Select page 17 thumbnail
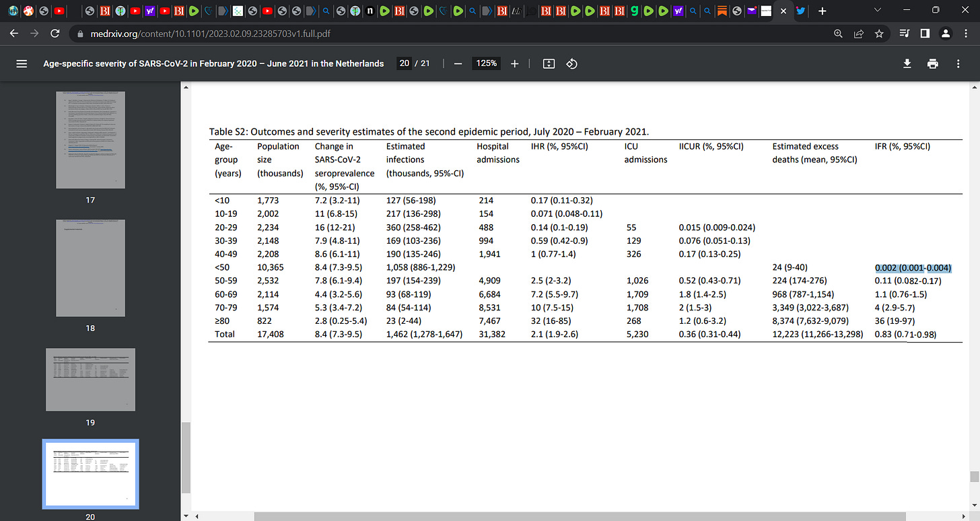The image size is (980, 521). pyautogui.click(x=90, y=140)
